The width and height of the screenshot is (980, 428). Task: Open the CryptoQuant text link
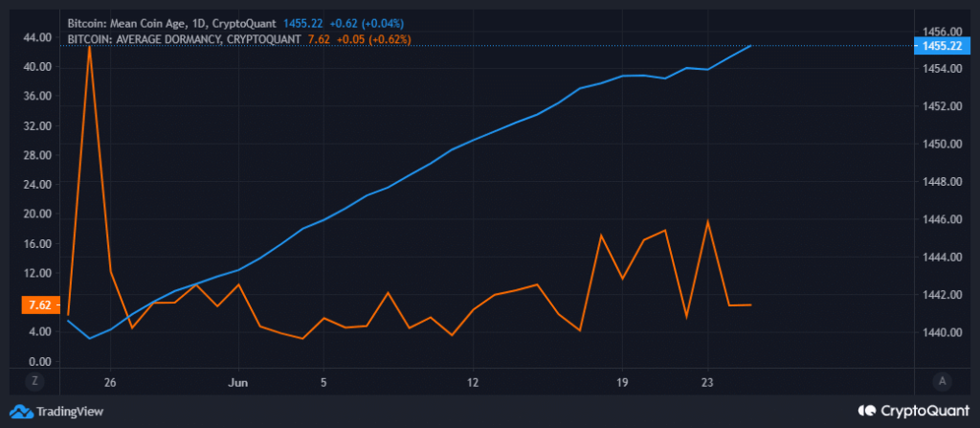923,411
